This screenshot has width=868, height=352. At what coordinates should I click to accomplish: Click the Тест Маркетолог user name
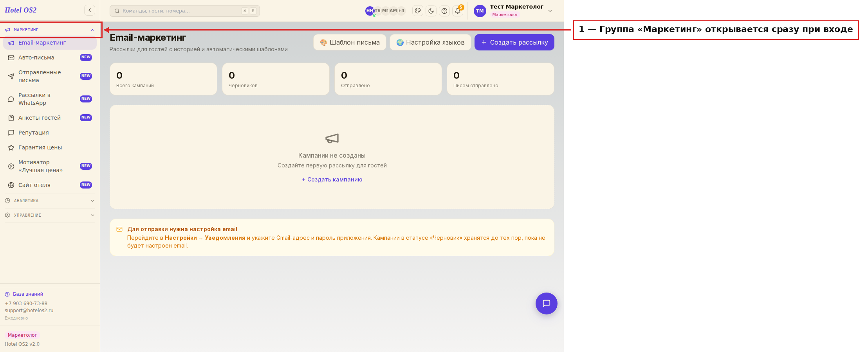[x=516, y=7]
